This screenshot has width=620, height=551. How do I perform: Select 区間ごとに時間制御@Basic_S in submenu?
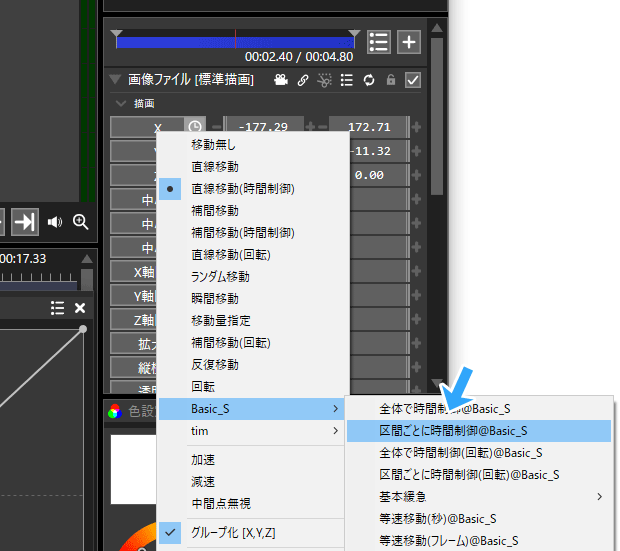click(x=479, y=431)
